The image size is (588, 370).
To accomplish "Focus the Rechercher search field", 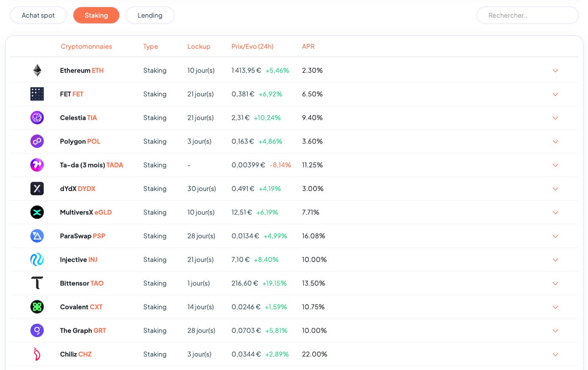I will [x=527, y=15].
